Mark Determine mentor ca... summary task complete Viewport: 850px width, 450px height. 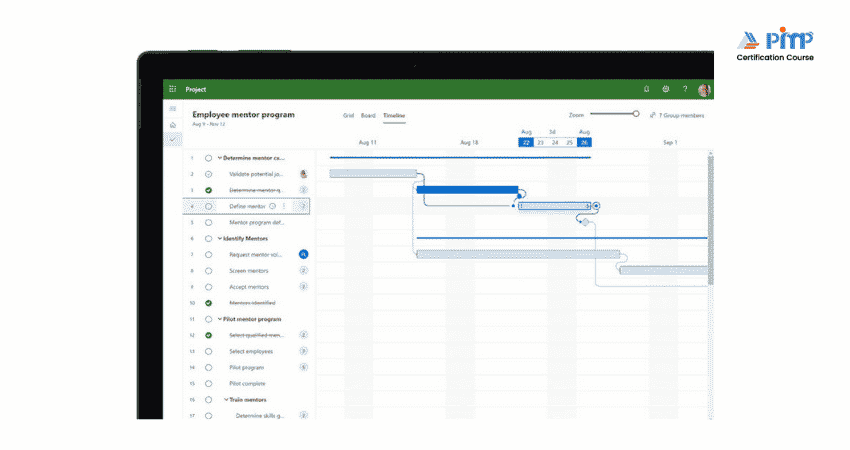(x=208, y=158)
